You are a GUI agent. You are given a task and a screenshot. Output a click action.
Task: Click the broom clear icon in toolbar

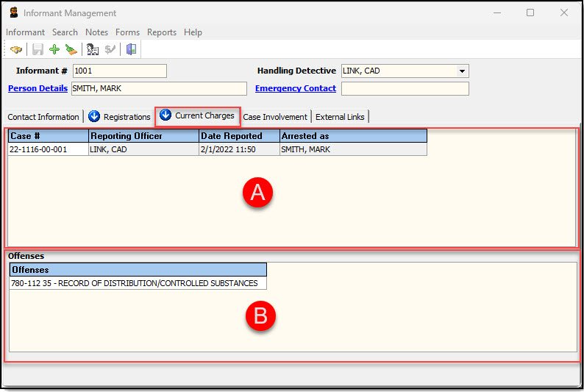[x=71, y=49]
